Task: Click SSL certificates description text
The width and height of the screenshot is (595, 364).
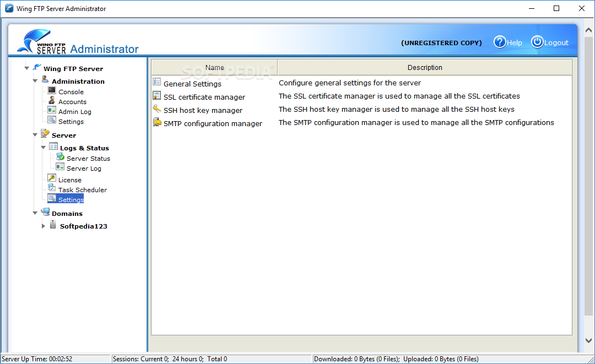Action: [x=399, y=96]
